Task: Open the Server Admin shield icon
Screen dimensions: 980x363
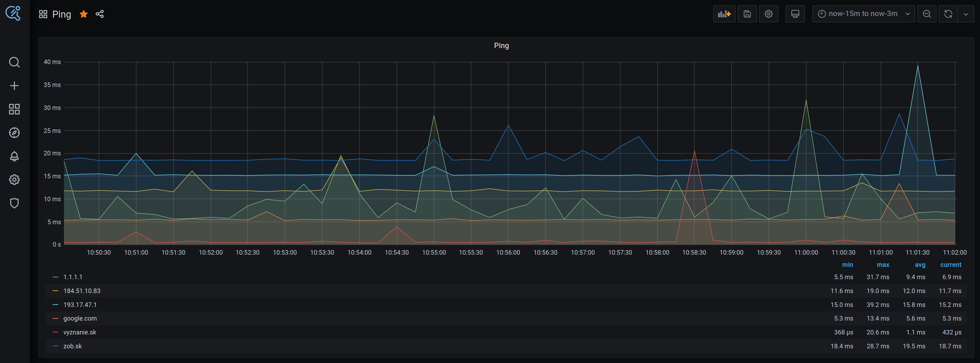Action: pyautogui.click(x=14, y=203)
